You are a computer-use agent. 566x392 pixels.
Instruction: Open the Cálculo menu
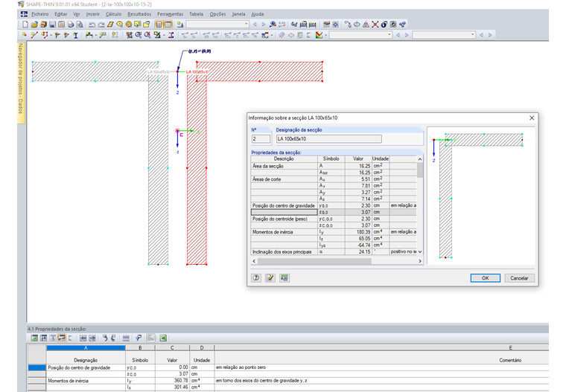point(113,14)
